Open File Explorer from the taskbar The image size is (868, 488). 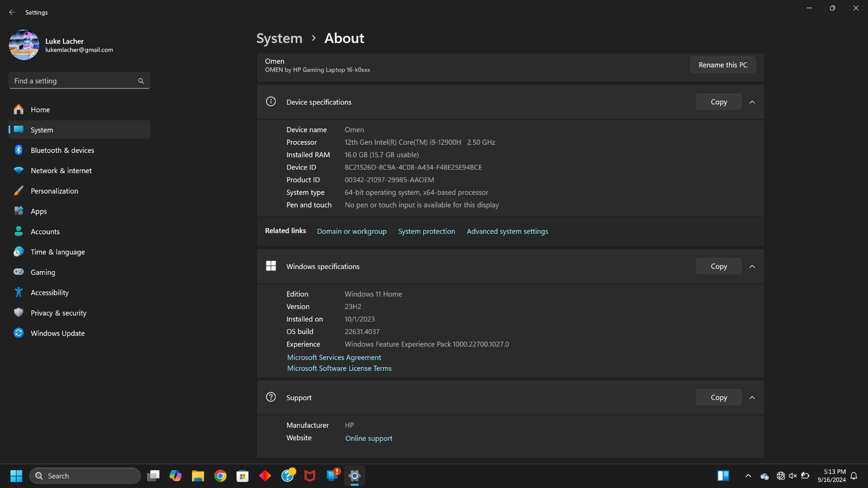[198, 476]
